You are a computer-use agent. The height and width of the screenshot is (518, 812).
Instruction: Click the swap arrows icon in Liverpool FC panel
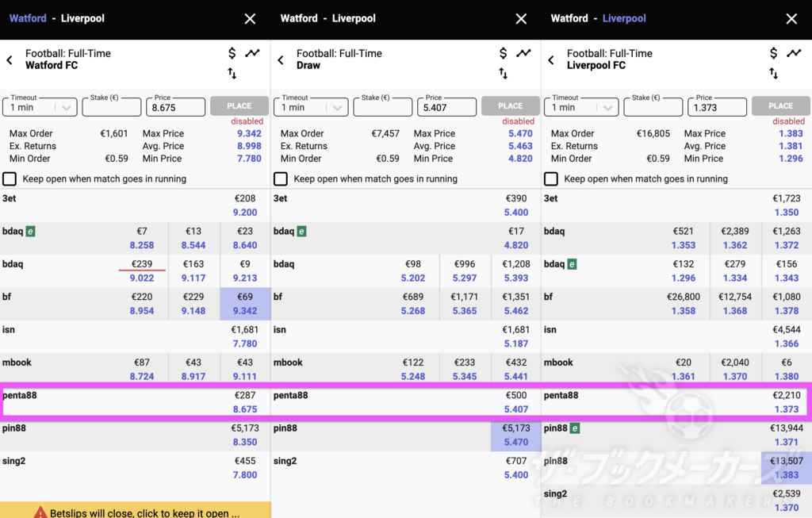pos(774,73)
